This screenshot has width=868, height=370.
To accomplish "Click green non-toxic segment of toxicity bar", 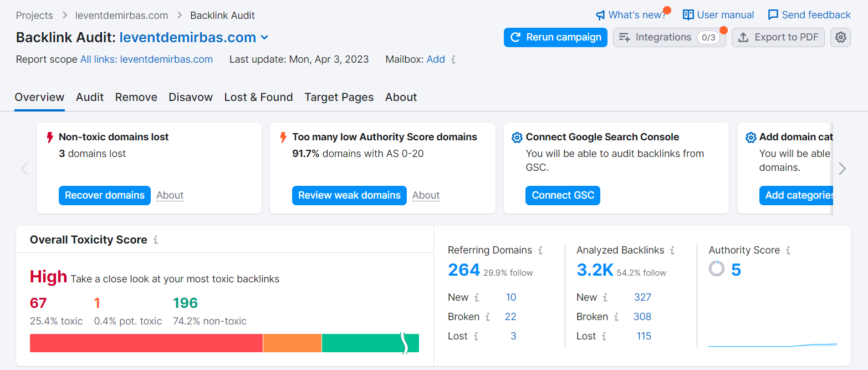I will click(x=370, y=343).
